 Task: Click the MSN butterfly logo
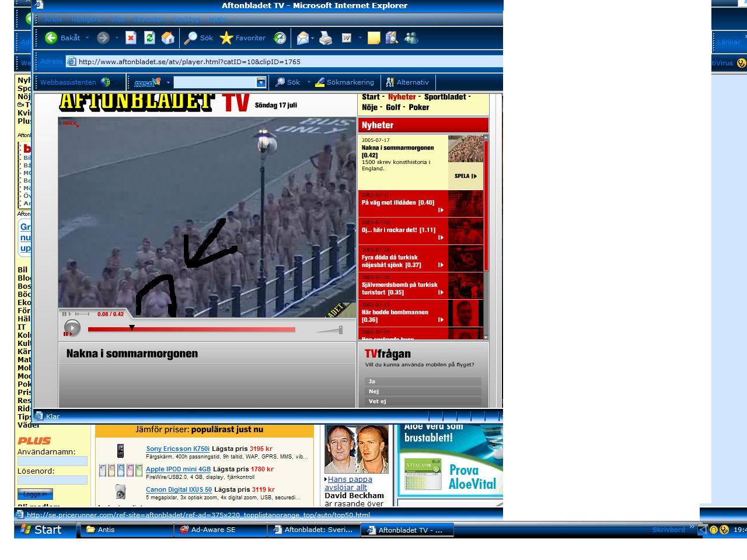[x=147, y=82]
